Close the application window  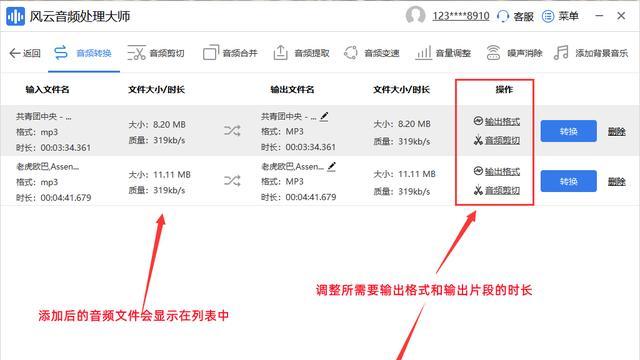pos(621,16)
